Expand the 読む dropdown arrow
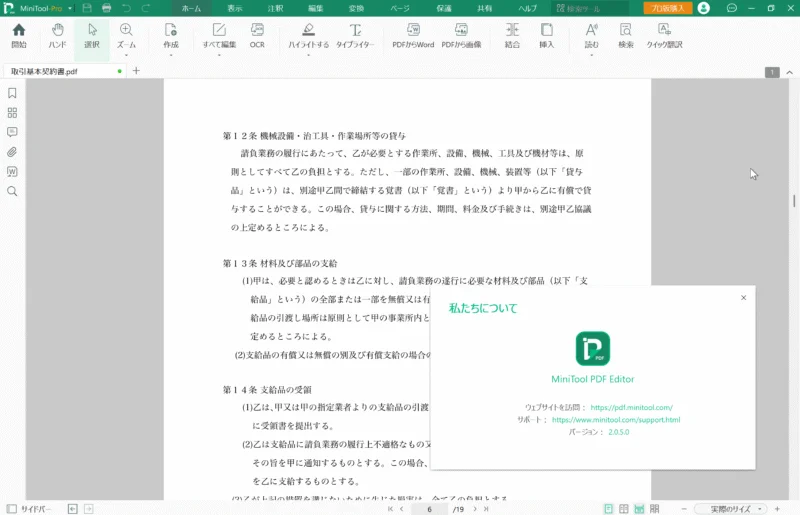The height and width of the screenshot is (515, 800). [591, 55]
